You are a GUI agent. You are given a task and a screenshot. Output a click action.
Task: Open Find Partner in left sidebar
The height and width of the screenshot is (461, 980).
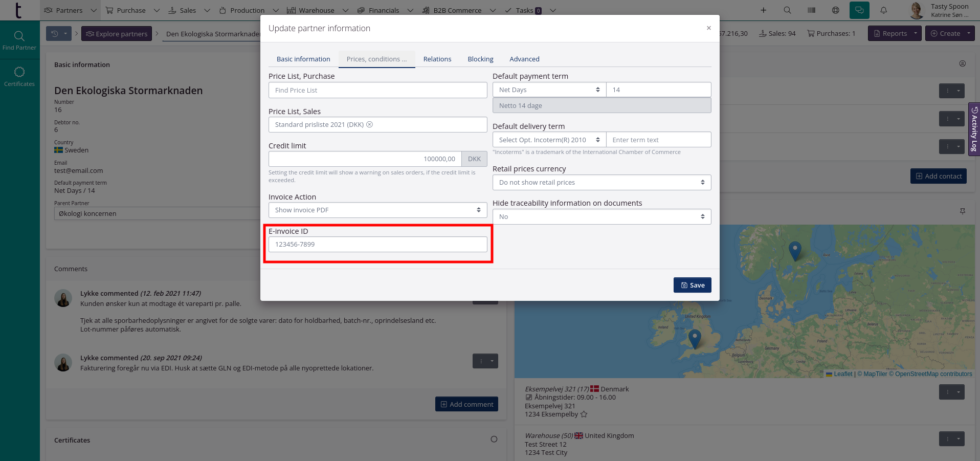tap(19, 40)
